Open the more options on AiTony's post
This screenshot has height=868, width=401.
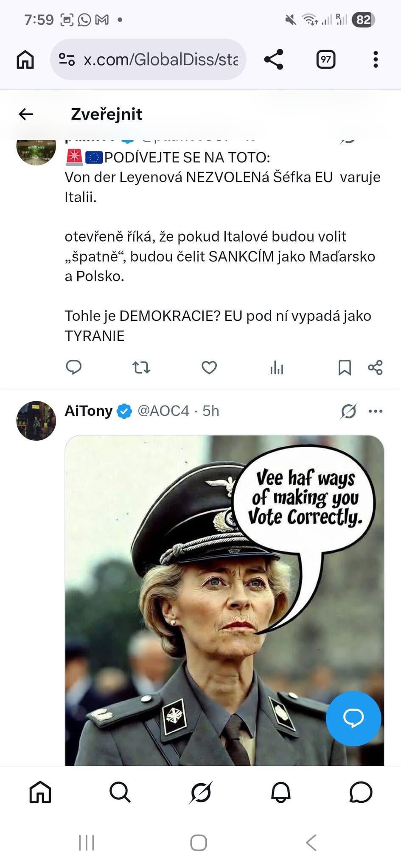click(x=376, y=411)
